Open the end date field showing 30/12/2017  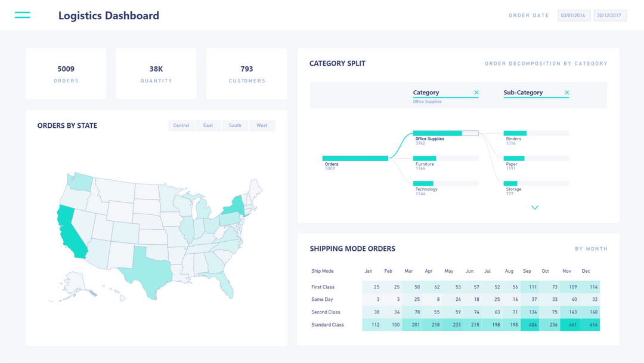[x=609, y=15]
